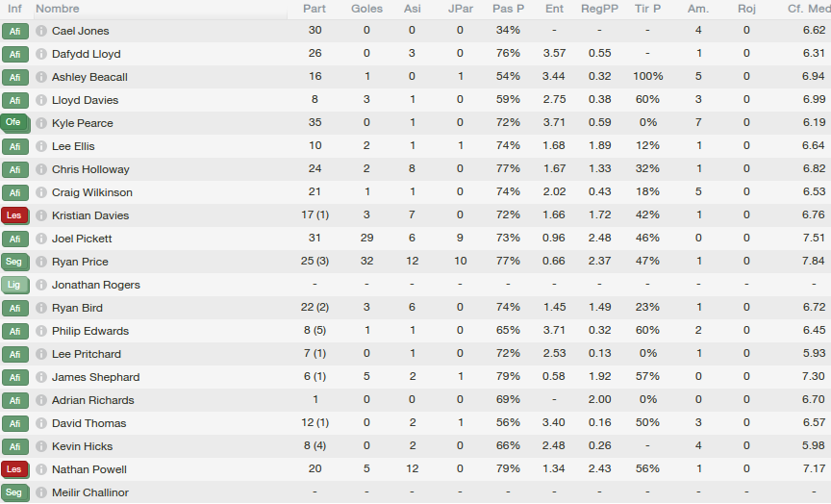The width and height of the screenshot is (831, 504).
Task: Sort players by Cf. Med column
Action: point(809,9)
